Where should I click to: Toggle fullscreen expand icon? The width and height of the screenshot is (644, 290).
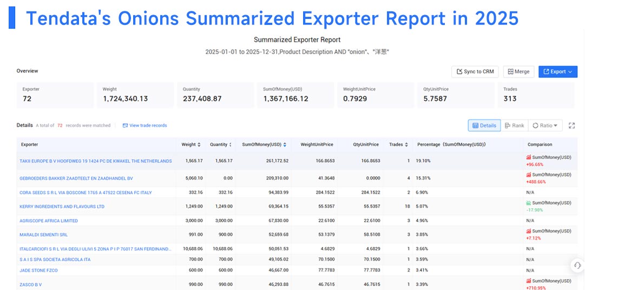571,125
